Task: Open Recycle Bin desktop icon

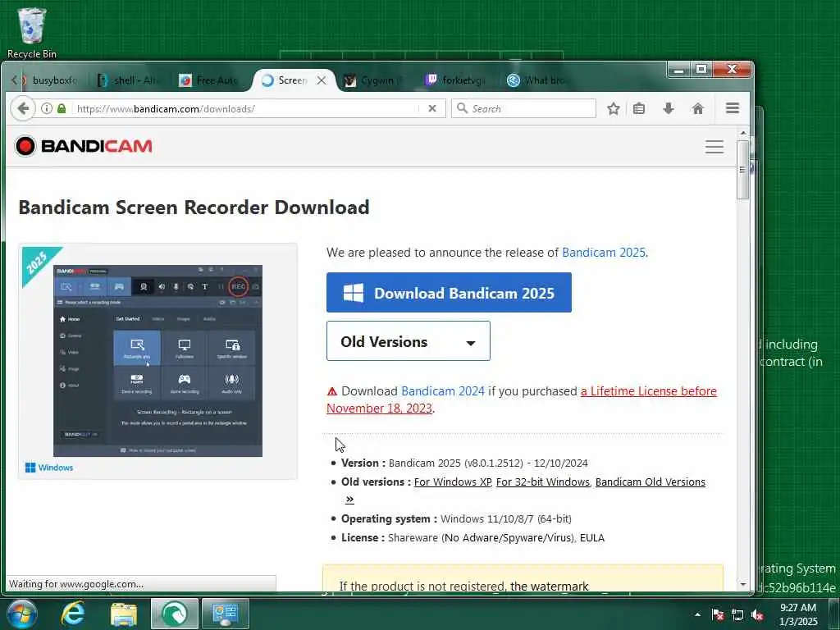Action: 32,32
